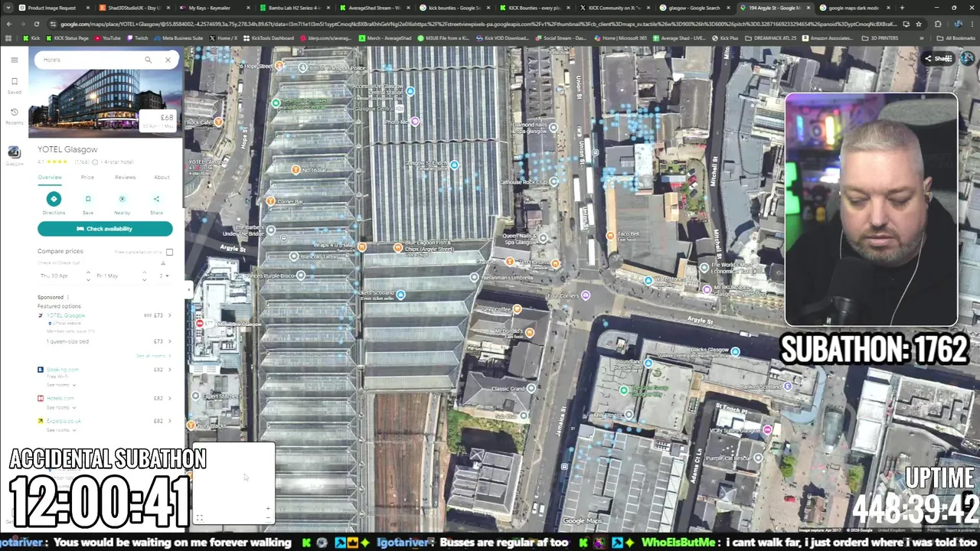Open the 3D PRINTERS bookmarks folder
The height and width of the screenshot is (551, 980).
(880, 37)
